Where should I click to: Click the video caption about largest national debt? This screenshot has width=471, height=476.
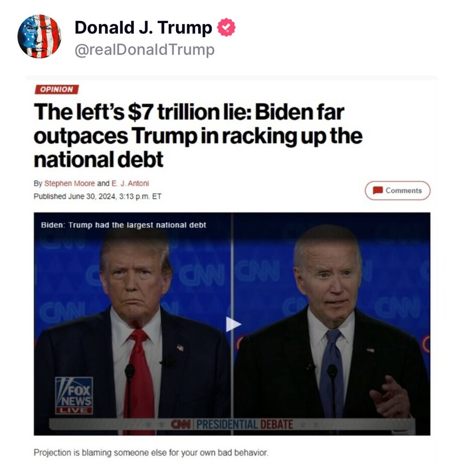123,225
